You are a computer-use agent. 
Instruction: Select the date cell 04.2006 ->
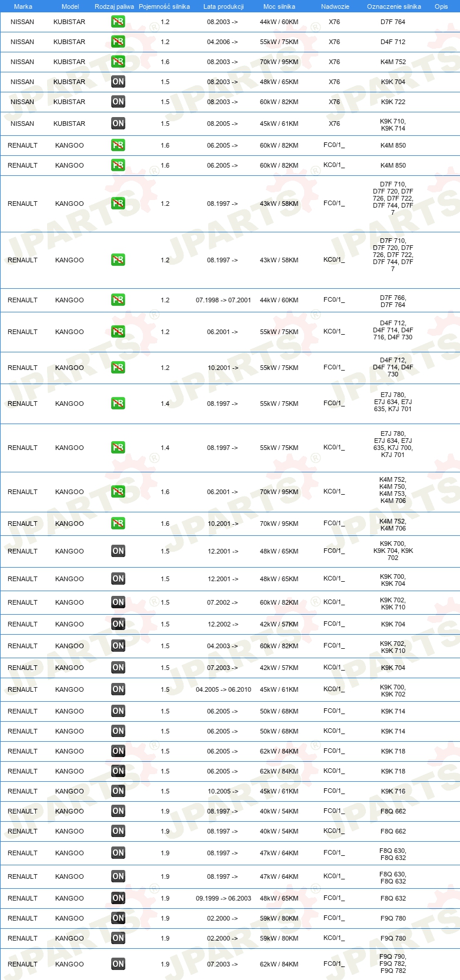point(222,42)
